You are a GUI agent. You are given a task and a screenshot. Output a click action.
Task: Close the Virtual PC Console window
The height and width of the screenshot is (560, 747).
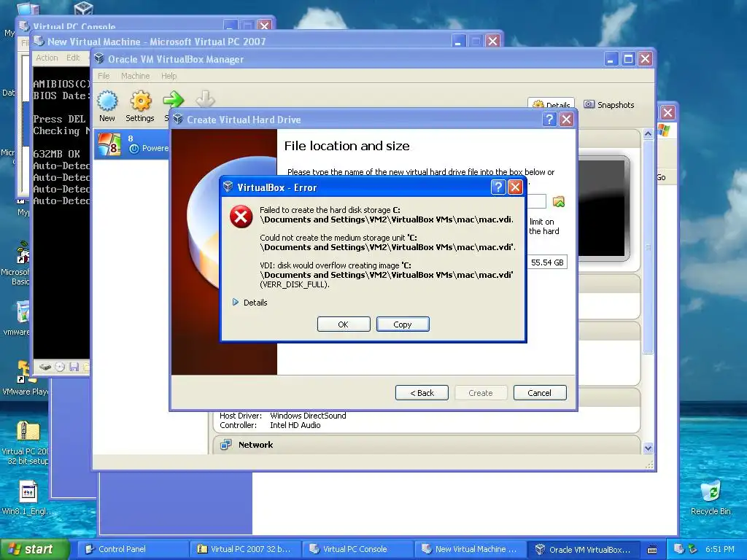coord(264,25)
